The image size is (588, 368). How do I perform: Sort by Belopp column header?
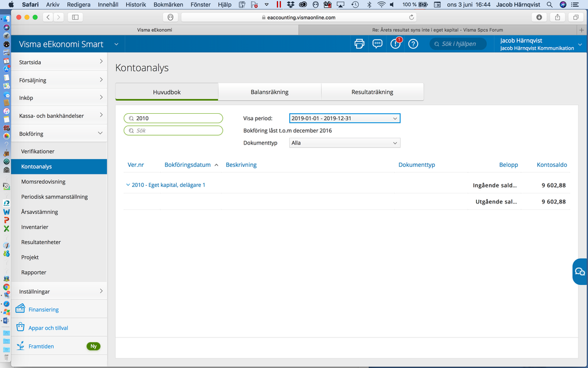508,165
